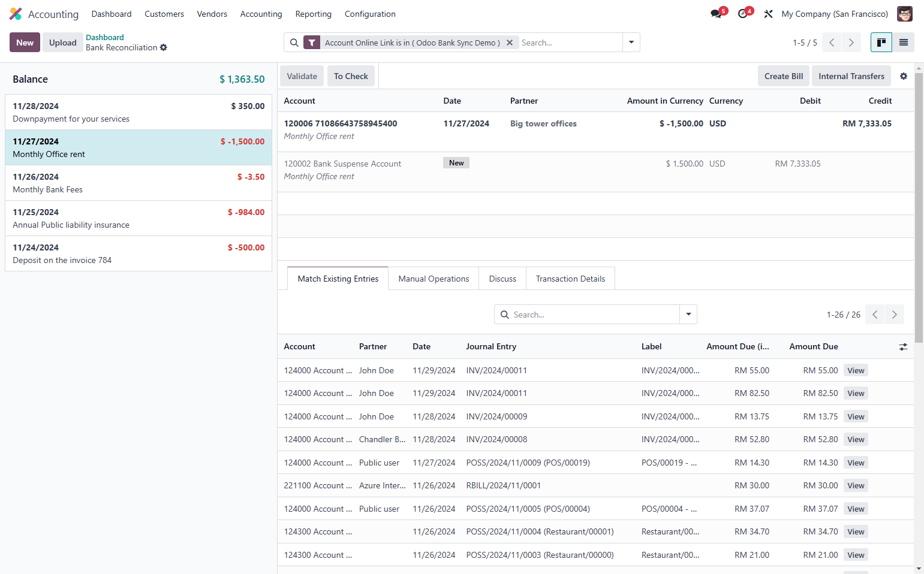Go to next page of matching entries
924x574 pixels.
[895, 315]
